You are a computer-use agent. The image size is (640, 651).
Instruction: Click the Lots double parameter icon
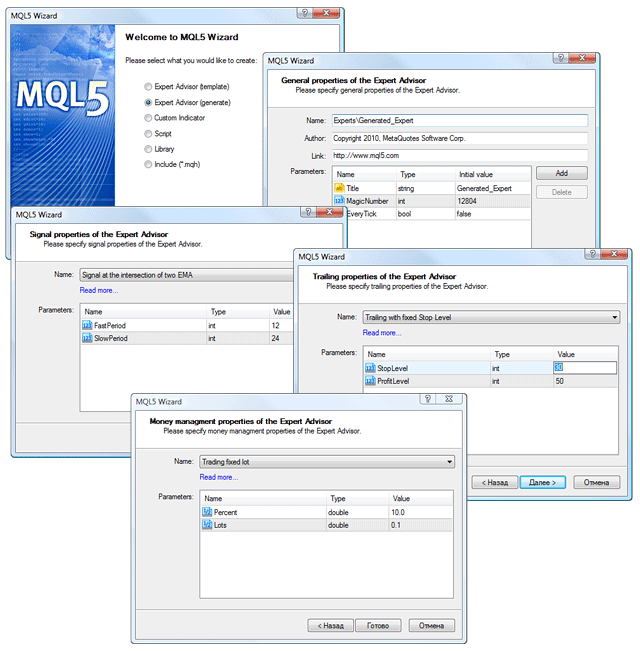(x=207, y=525)
